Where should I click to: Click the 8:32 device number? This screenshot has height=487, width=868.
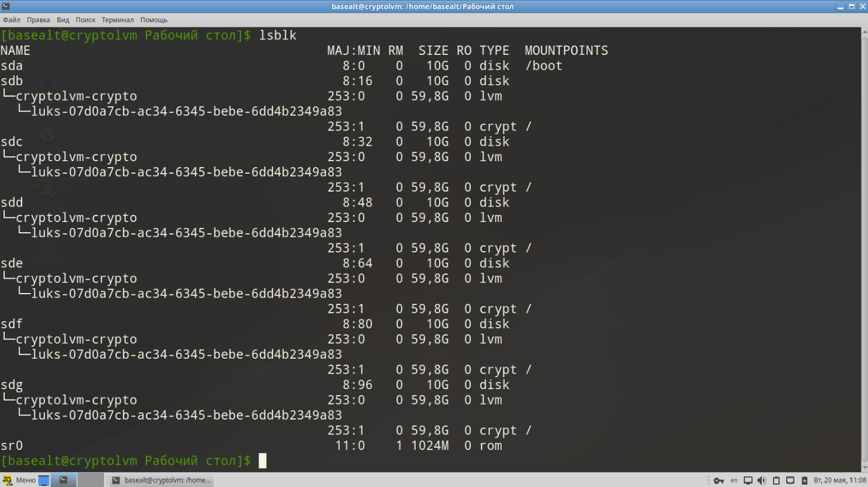tap(357, 142)
